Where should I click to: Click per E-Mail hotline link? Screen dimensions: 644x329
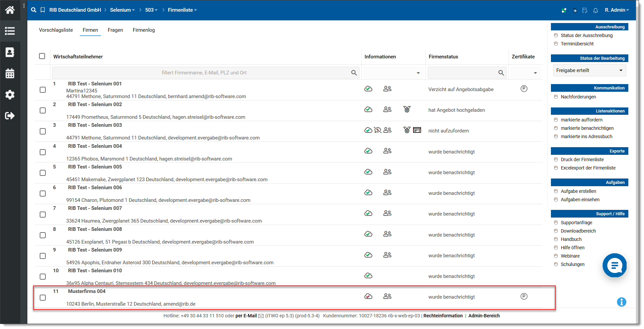pyautogui.click(x=246, y=316)
